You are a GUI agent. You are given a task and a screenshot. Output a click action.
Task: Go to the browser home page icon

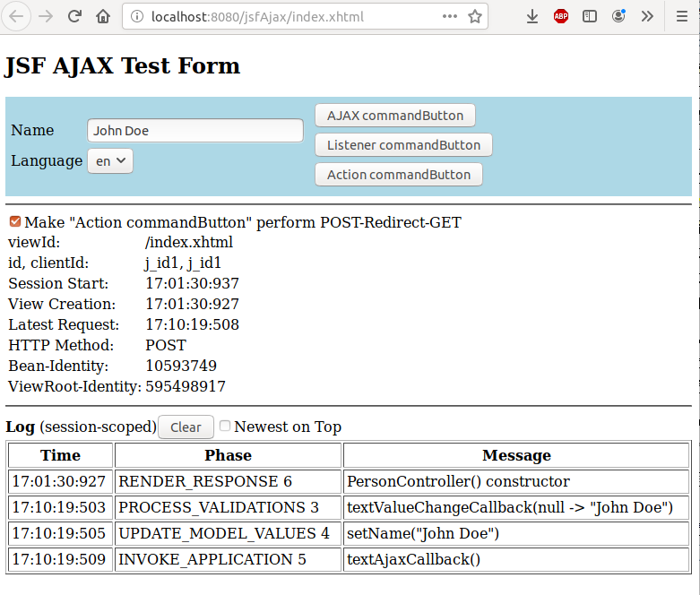tap(103, 16)
